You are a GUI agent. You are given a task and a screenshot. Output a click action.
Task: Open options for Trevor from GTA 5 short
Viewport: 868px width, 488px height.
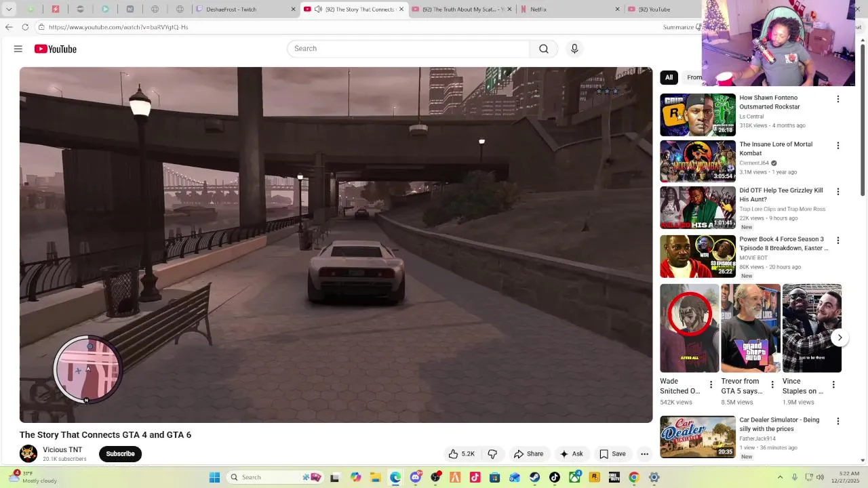pos(772,385)
